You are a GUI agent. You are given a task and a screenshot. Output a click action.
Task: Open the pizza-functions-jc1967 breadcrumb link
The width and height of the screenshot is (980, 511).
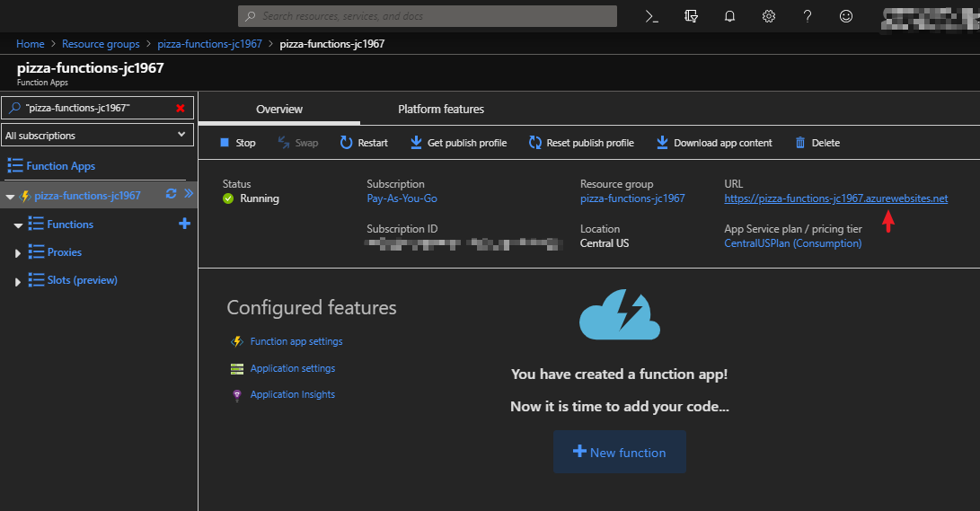(x=209, y=44)
